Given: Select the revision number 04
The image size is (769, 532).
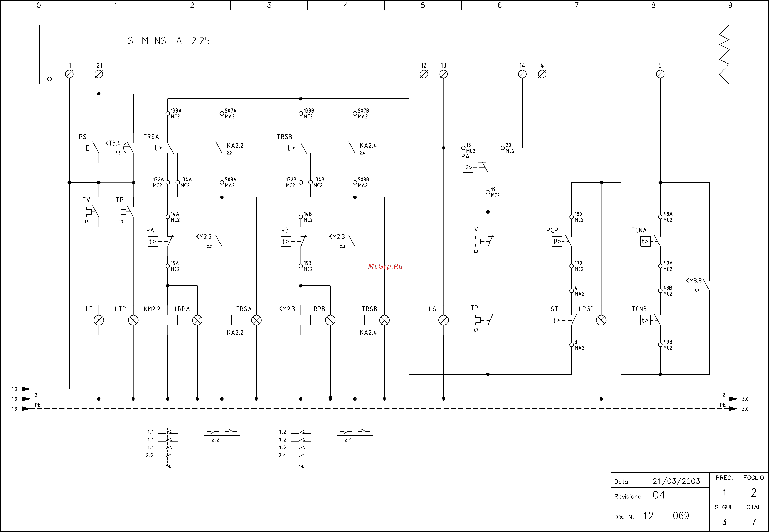Looking at the screenshot, I should [659, 495].
